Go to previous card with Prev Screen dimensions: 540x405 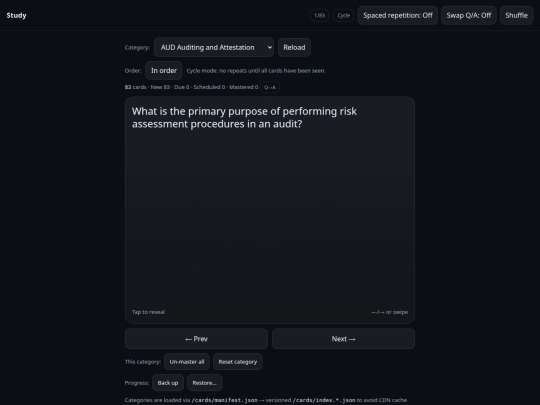196,339
